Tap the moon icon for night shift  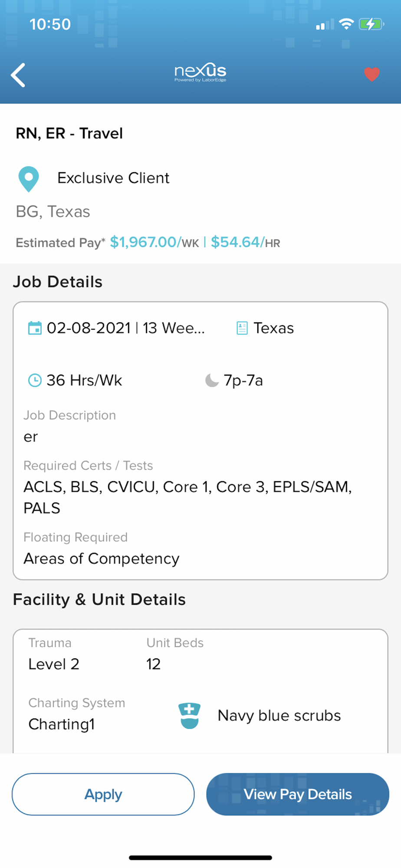point(212,380)
